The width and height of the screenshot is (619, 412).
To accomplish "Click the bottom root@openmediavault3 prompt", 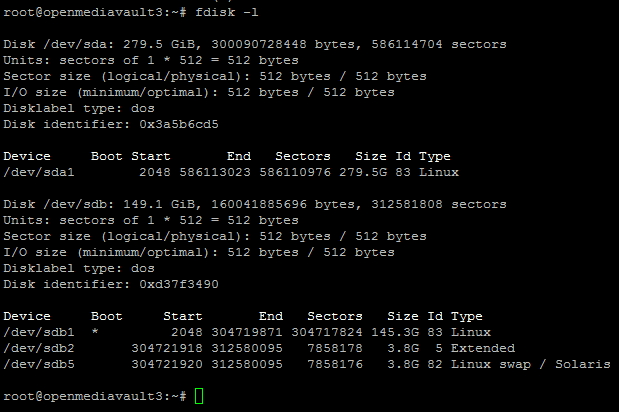I will 95,396.
